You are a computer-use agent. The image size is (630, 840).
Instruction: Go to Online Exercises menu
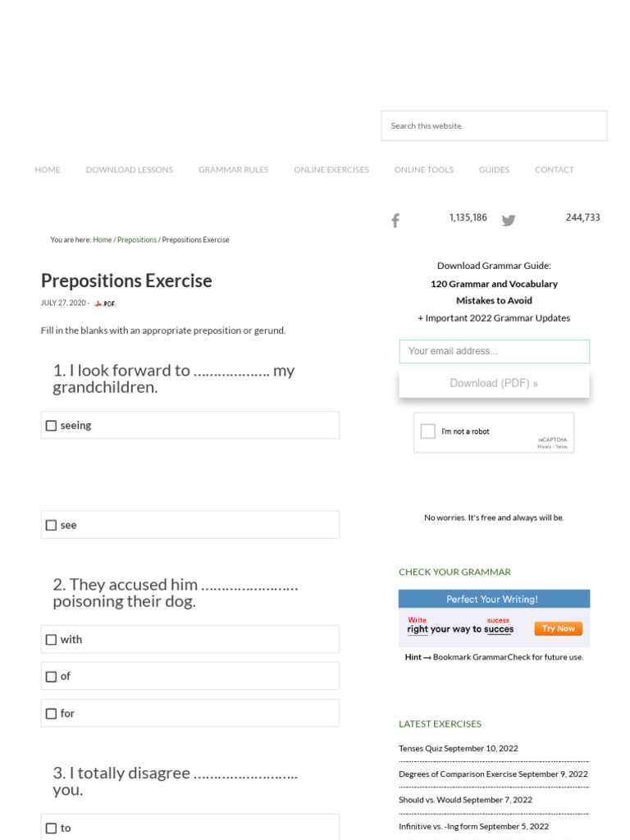click(331, 170)
